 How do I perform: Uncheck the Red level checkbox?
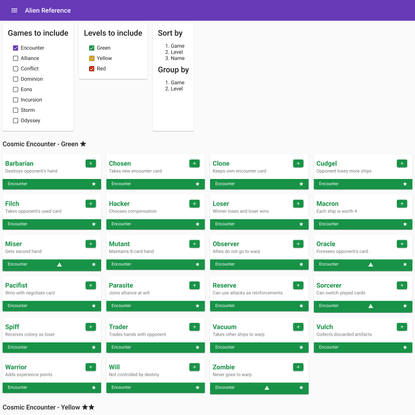coord(92,68)
